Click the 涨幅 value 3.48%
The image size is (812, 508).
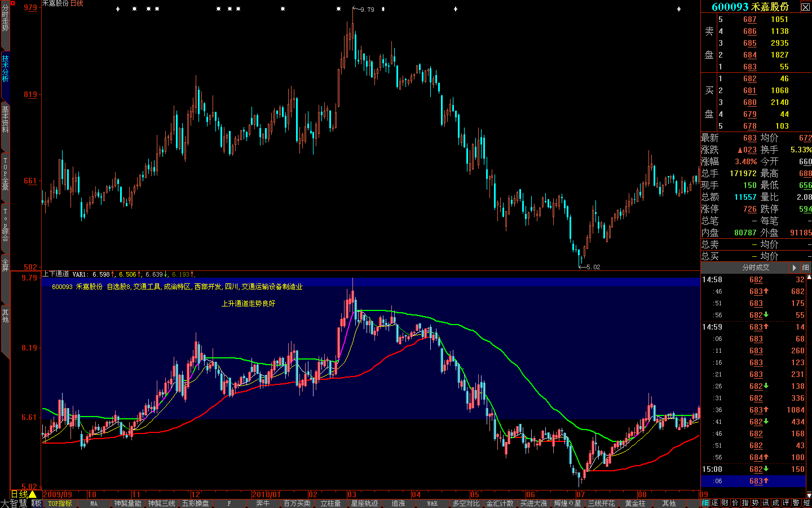tap(745, 161)
